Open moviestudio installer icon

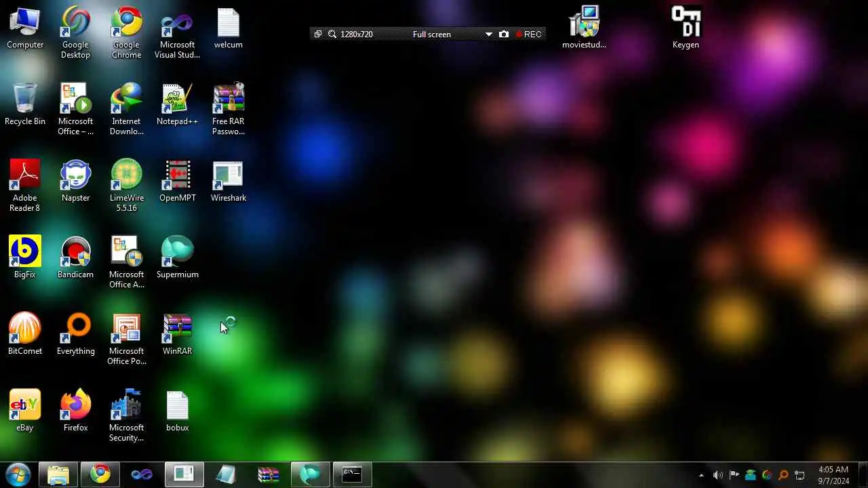coord(584,28)
